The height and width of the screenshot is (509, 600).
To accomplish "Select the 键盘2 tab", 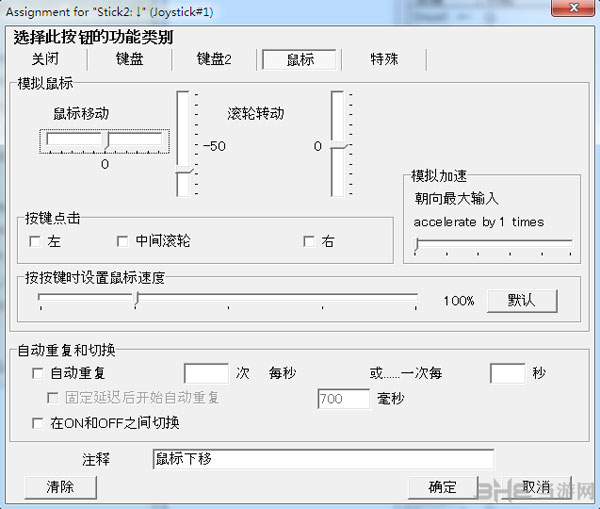I will pyautogui.click(x=214, y=59).
